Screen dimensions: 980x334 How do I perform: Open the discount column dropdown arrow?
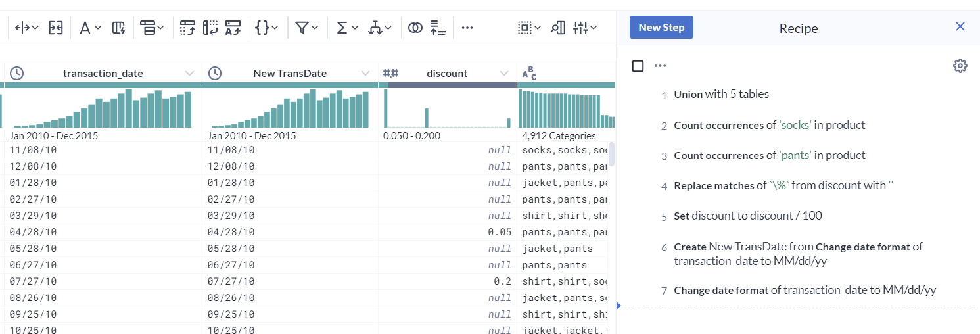(504, 73)
